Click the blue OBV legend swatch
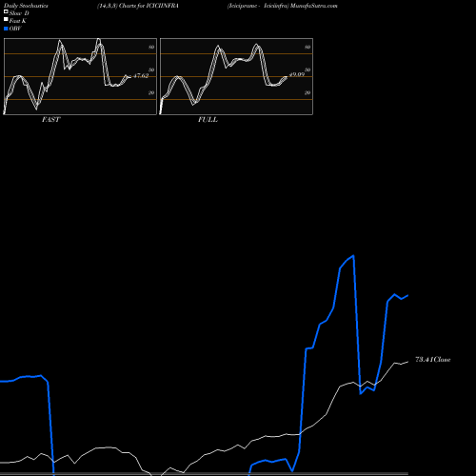476x476 pixels. coord(6,29)
